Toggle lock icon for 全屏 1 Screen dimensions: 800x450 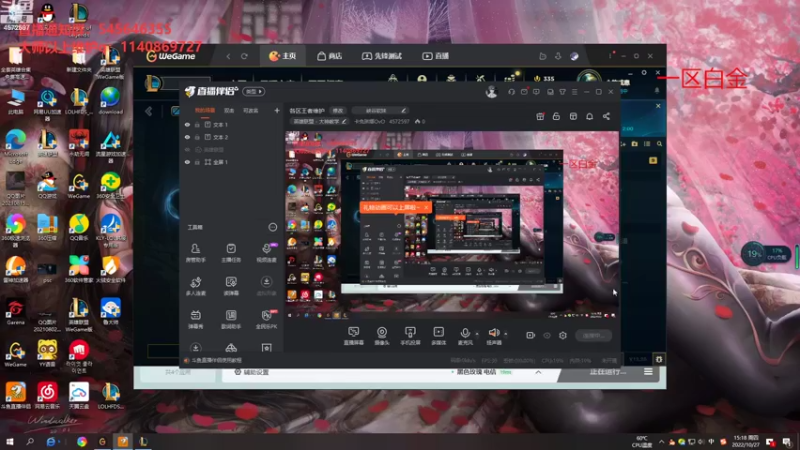(x=197, y=162)
